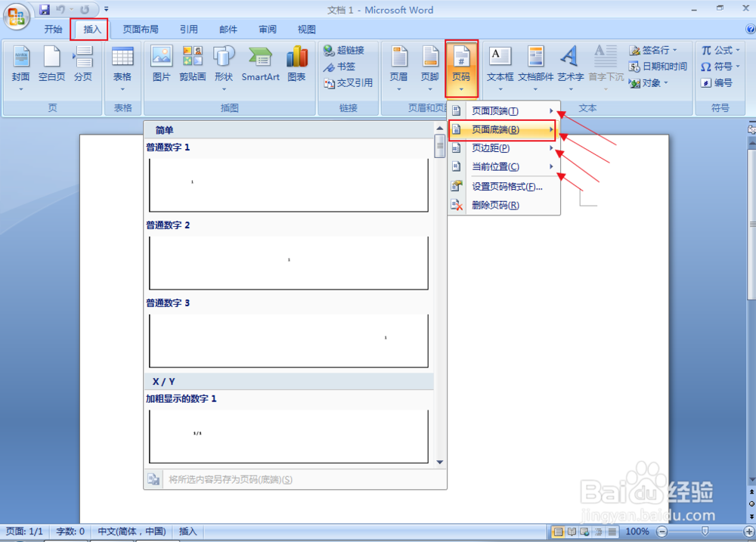Open Footer (页脚) gallery
The image size is (756, 542).
(x=429, y=68)
